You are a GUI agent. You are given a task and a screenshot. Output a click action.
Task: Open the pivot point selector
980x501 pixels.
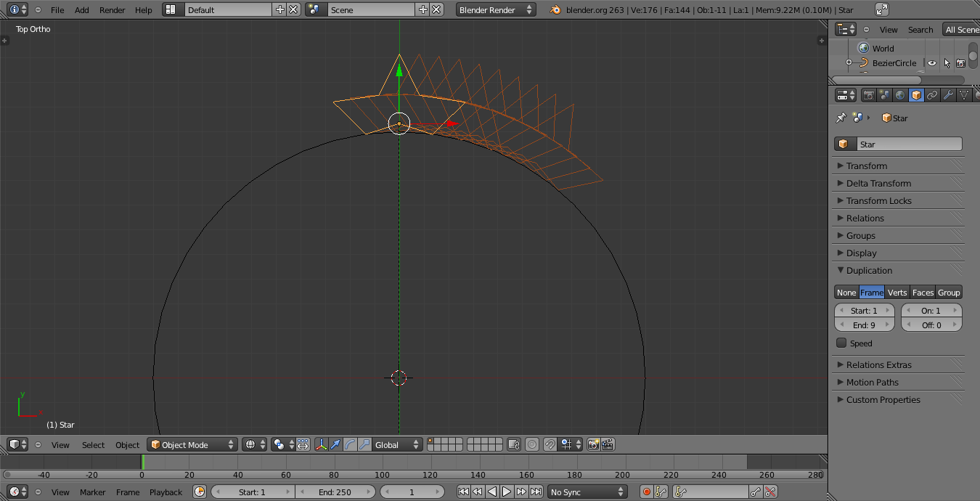[x=283, y=444]
